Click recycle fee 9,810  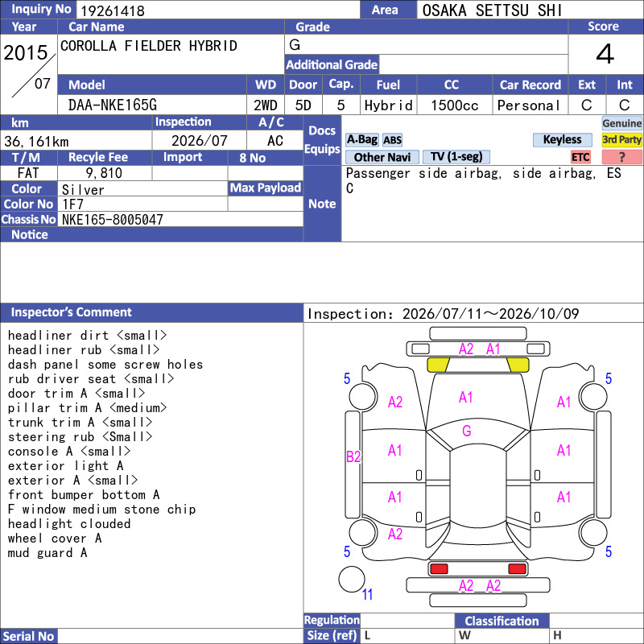click(x=104, y=173)
